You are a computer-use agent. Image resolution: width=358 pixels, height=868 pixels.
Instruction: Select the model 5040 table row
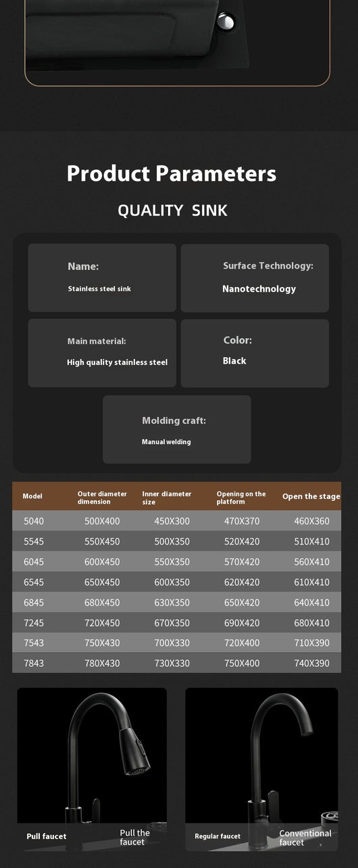[x=177, y=521]
